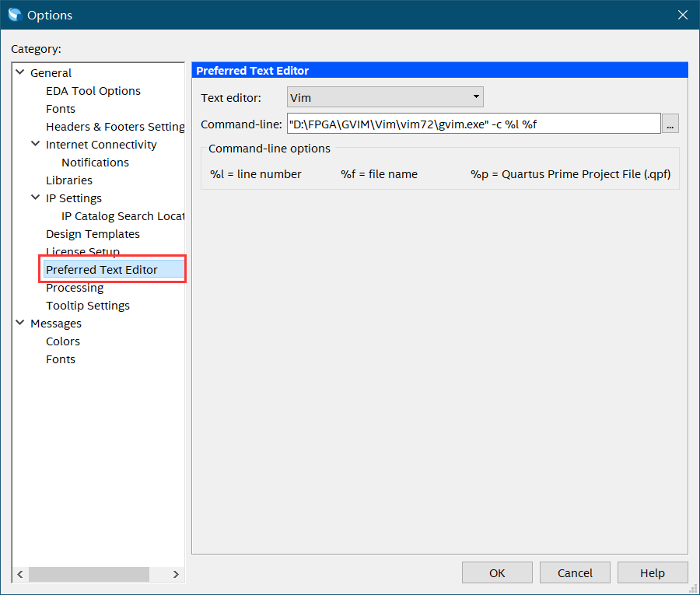The image size is (700, 595).
Task: Open IP Catalog Search Locations
Action: tap(123, 215)
